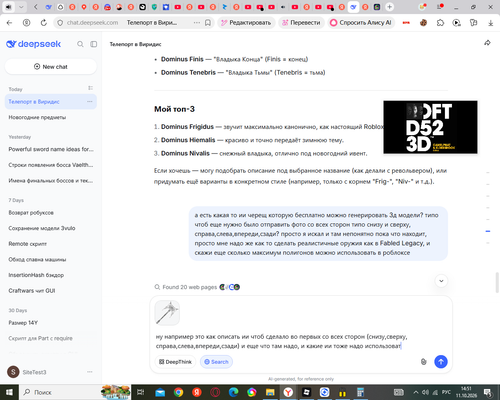Image resolution: width=500 pixels, height=400 pixels.
Task: Open the attached axe image thumbnail
Action: pos(167,313)
